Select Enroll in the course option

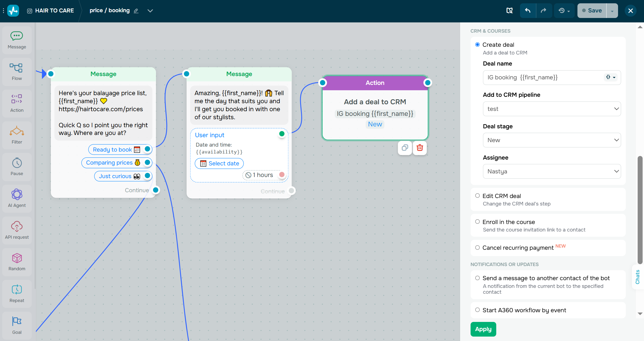click(x=477, y=222)
